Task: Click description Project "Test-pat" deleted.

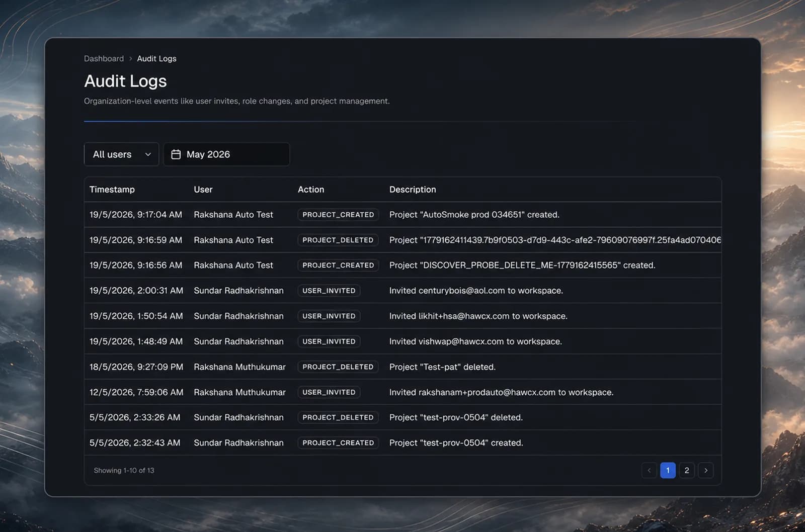Action: click(442, 367)
